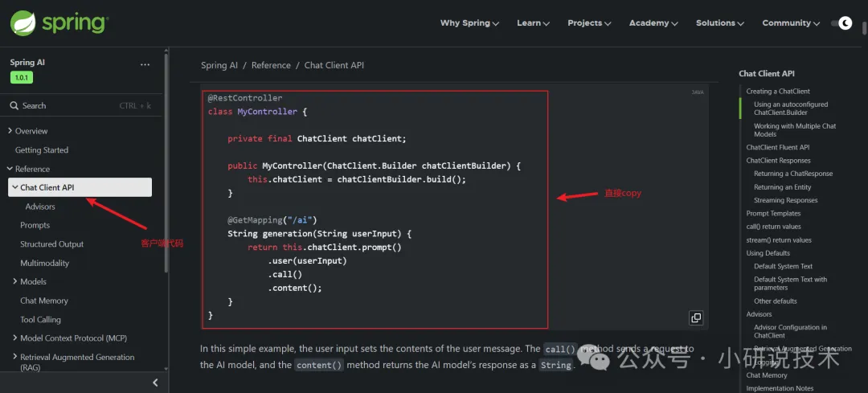Screen dimensions: 868x393
Task: Open the Academy dropdown menu
Action: click(x=653, y=23)
